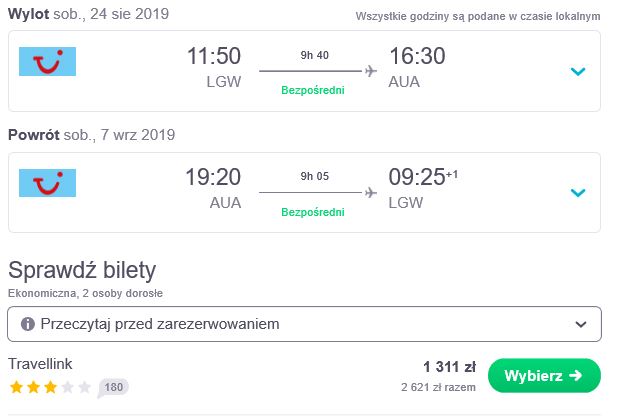The image size is (620, 420).
Task: Click the Bezpośredni label on outbound flight
Action: 313,91
